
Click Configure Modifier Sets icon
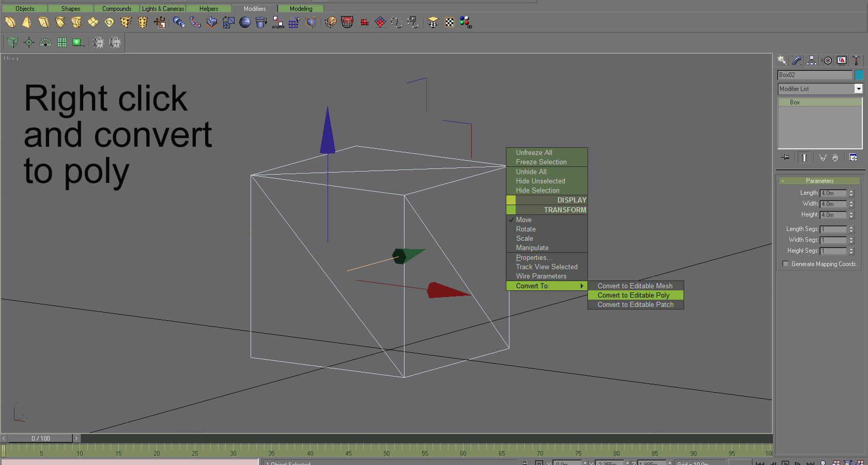coord(853,158)
